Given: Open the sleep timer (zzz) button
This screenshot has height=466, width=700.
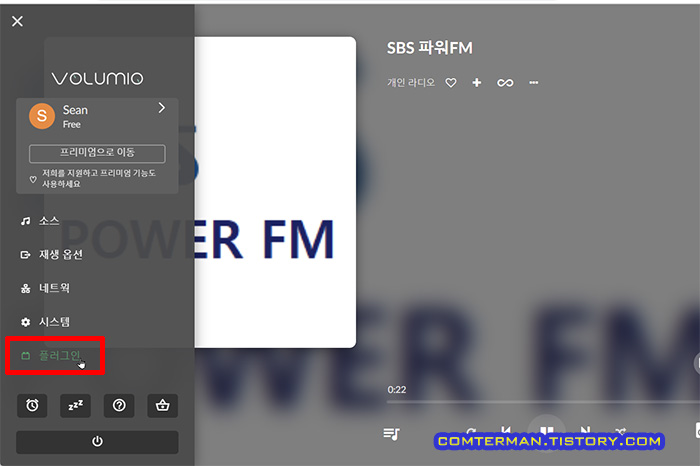Looking at the screenshot, I should pyautogui.click(x=75, y=405).
